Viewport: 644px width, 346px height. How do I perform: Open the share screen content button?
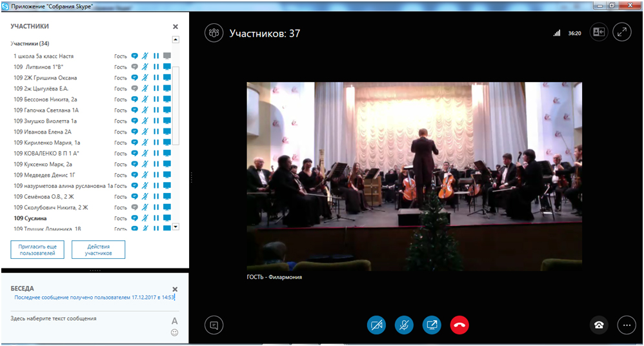pos(432,325)
